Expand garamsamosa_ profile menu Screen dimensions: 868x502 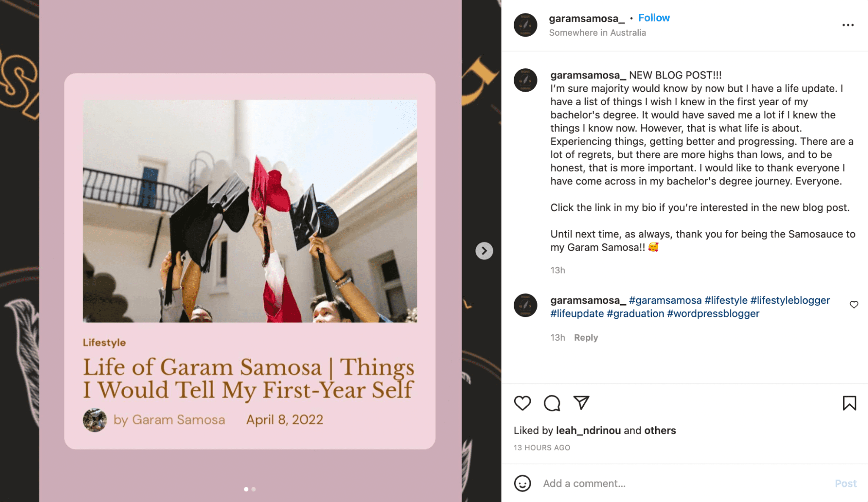[x=848, y=25]
